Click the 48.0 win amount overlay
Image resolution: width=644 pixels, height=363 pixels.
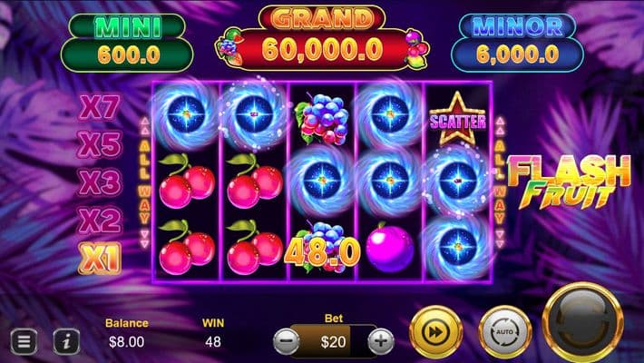322,252
